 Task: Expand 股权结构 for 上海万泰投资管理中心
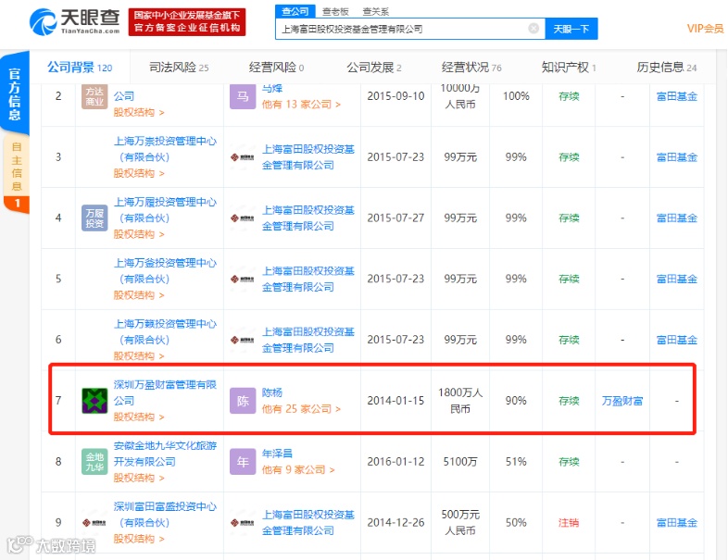(x=139, y=173)
